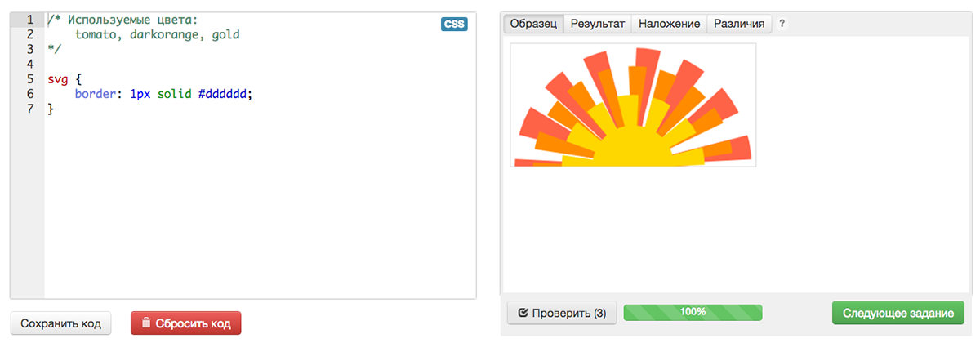The width and height of the screenshot is (980, 352).
Task: Go to Следующее задание
Action: tap(898, 313)
